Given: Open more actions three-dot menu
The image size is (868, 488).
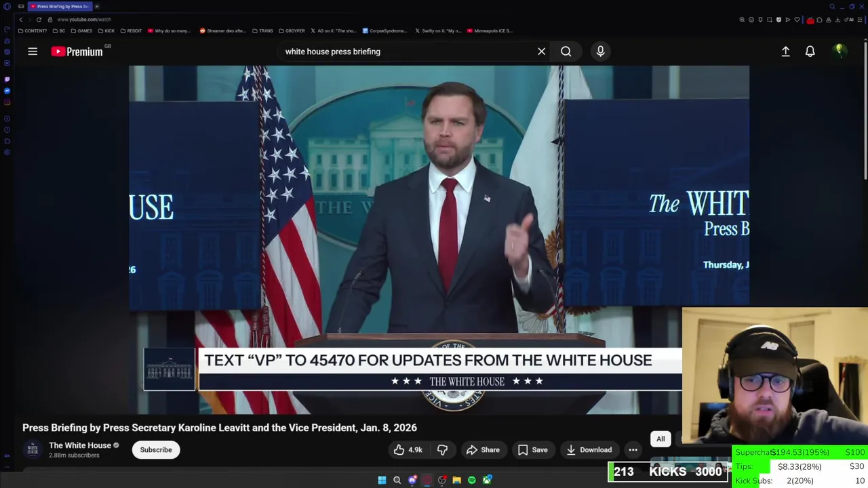Looking at the screenshot, I should [x=633, y=449].
